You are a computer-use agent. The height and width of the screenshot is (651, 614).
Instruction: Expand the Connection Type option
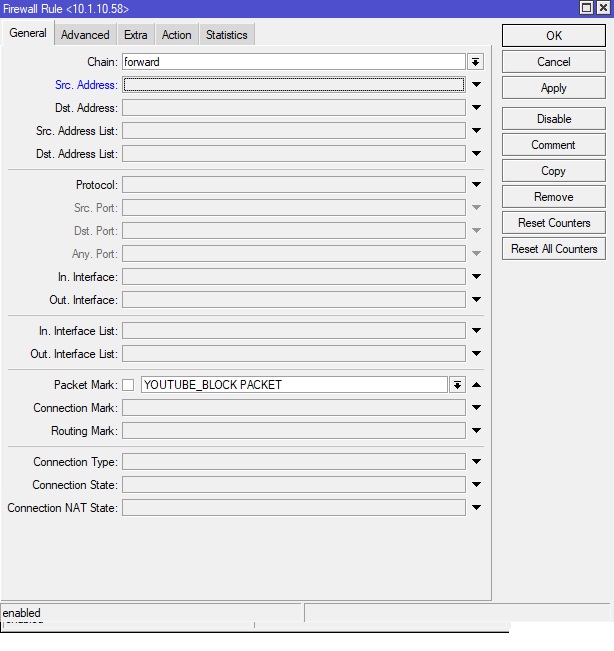477,461
